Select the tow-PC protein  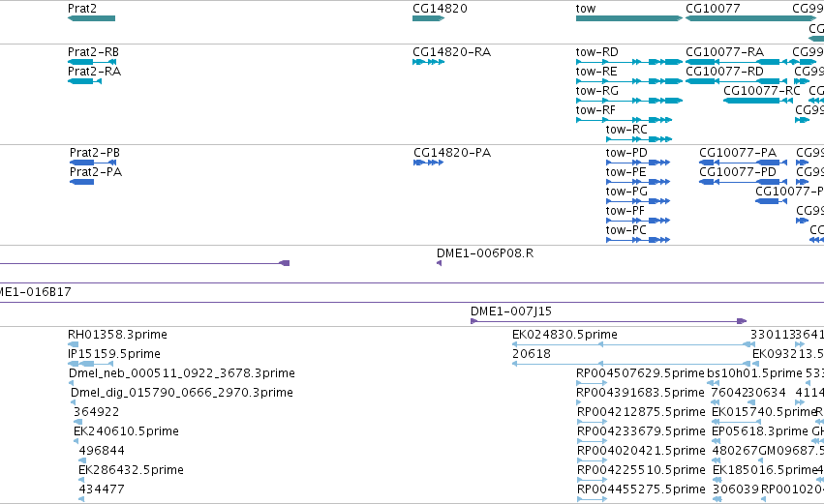click(x=638, y=241)
